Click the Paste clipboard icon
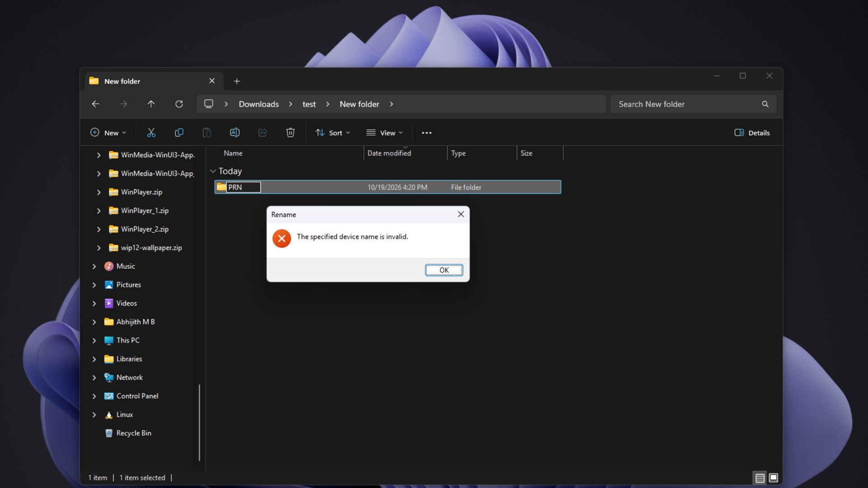 click(207, 132)
